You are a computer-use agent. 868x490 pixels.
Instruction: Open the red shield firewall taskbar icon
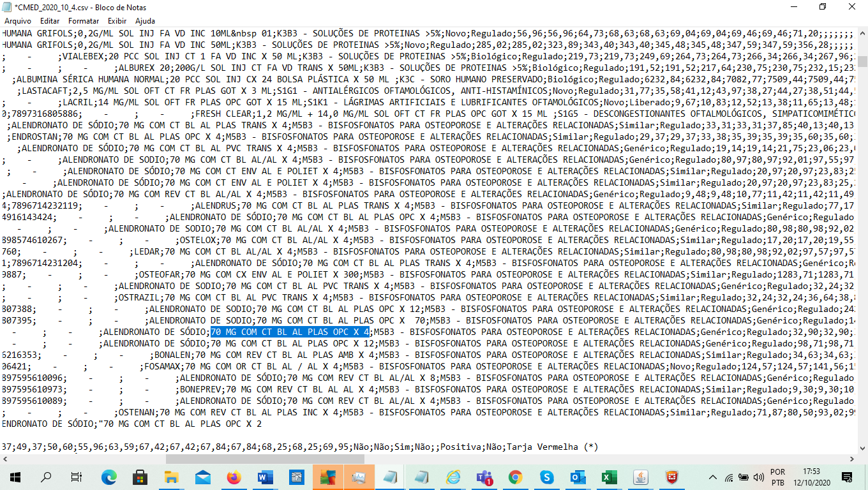pos(672,477)
